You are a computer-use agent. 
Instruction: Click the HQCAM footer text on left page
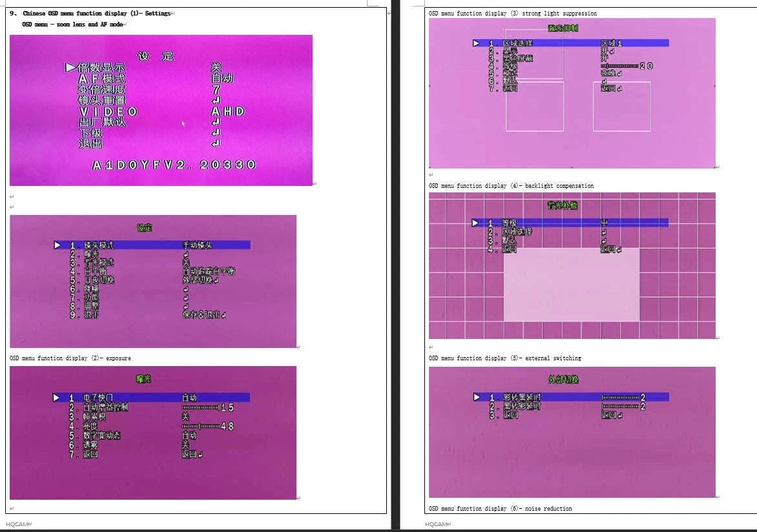pos(17,524)
